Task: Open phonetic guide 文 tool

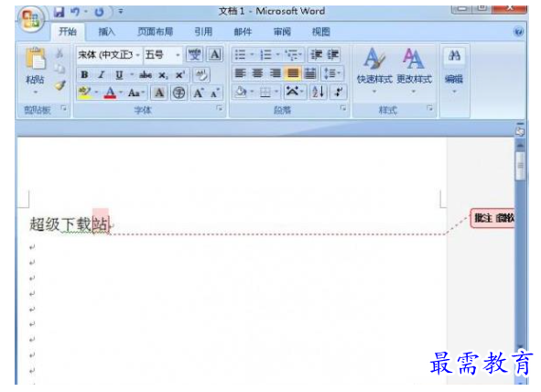Action: [195, 55]
